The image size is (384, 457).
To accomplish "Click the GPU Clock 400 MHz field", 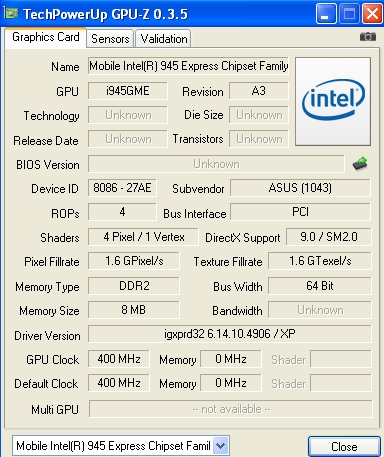I will click(119, 359).
